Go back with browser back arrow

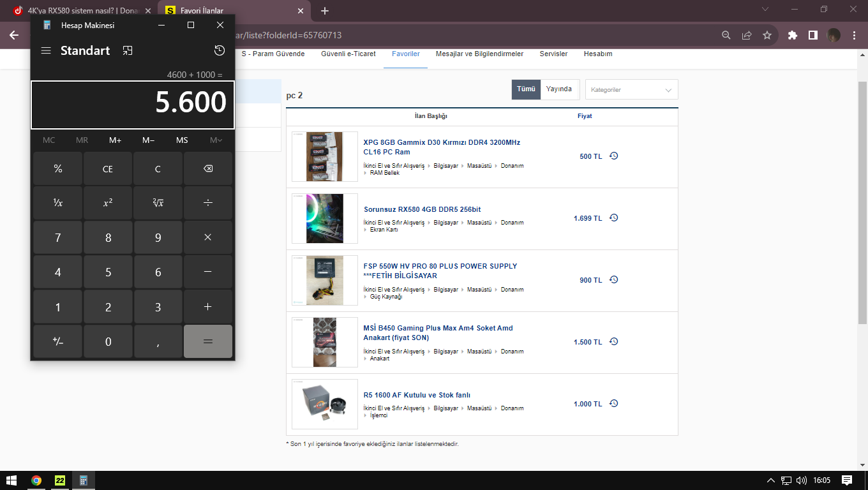click(x=14, y=35)
